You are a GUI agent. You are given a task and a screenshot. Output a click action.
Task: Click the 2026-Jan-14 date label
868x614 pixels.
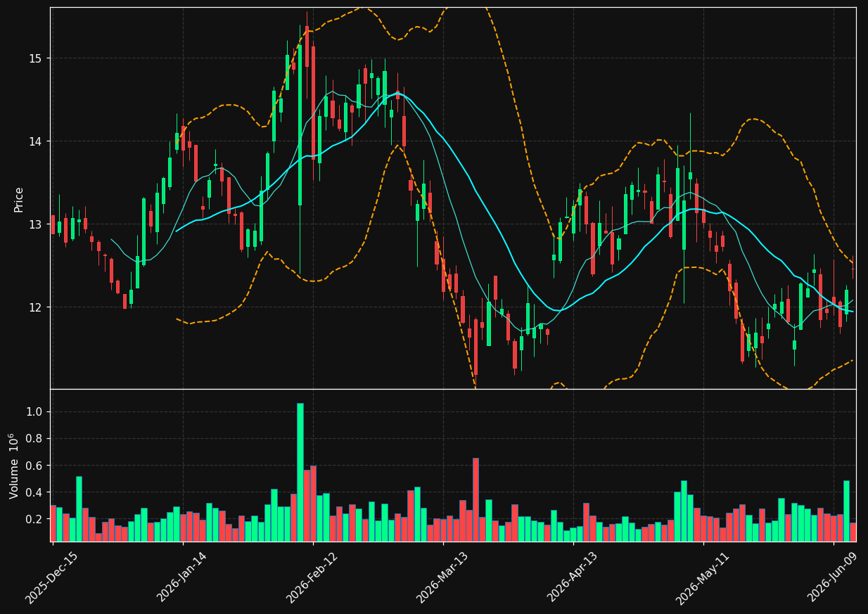click(182, 577)
